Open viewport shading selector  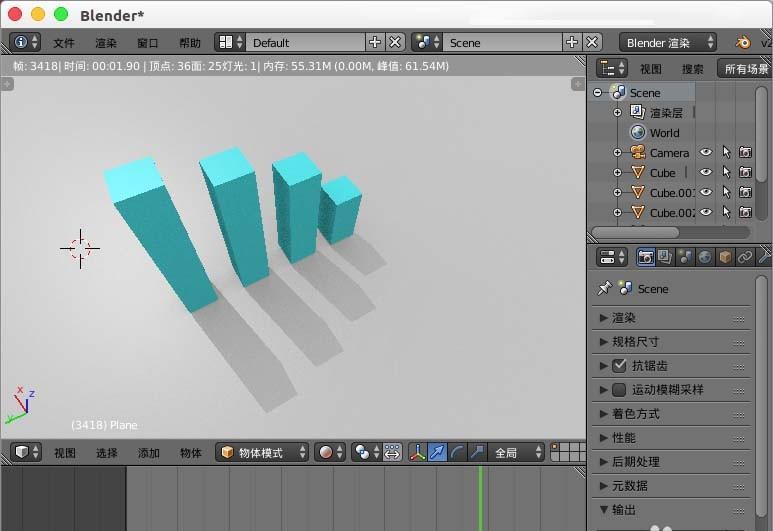[x=330, y=452]
